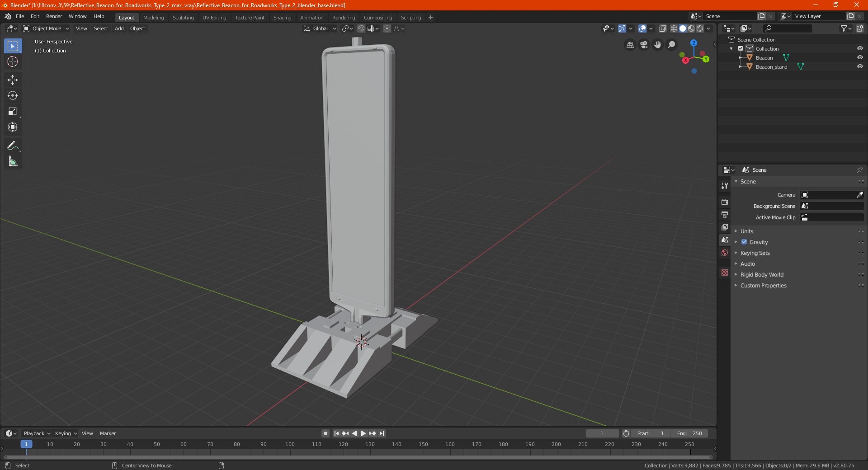Open the File menu

coord(20,16)
